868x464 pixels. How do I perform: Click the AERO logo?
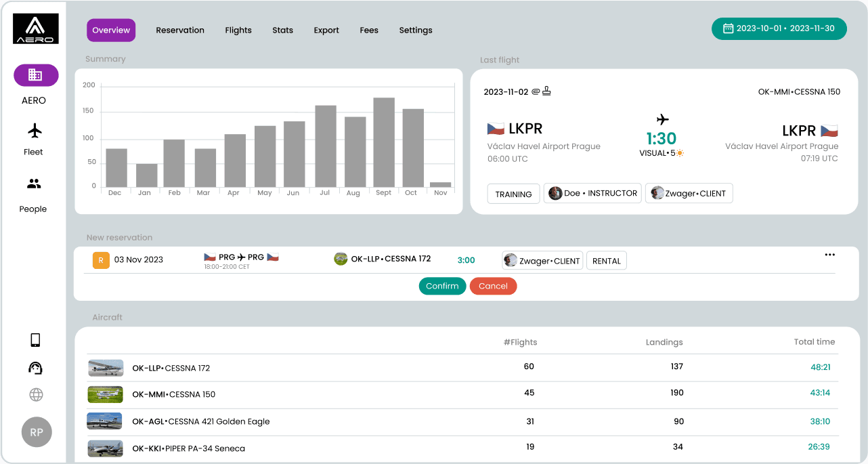(x=36, y=28)
